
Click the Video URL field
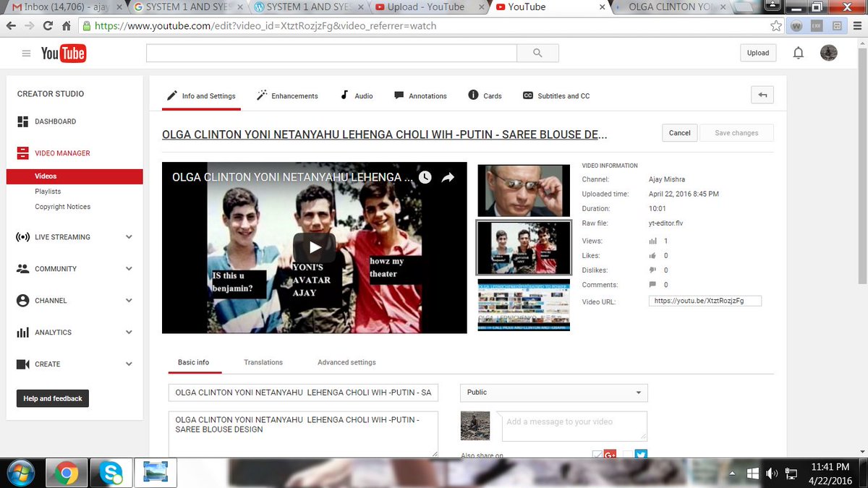tap(705, 301)
